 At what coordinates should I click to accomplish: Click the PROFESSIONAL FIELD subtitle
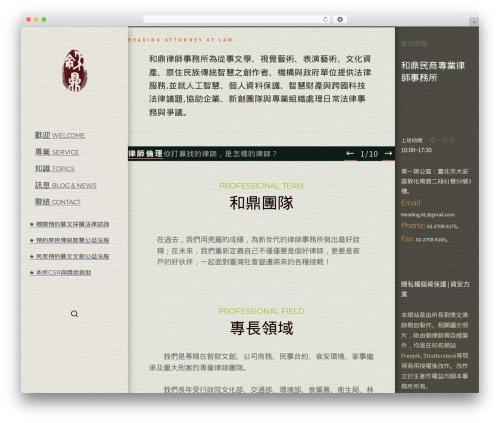(261, 311)
